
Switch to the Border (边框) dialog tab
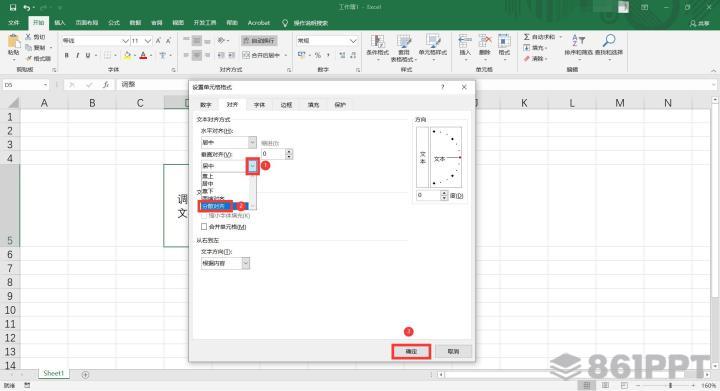point(286,105)
